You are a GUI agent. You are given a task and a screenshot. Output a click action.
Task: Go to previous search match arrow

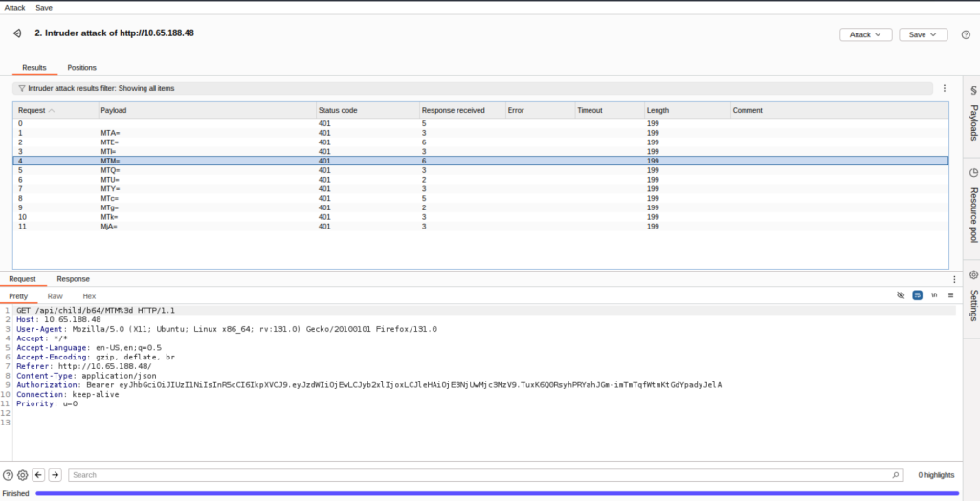39,474
